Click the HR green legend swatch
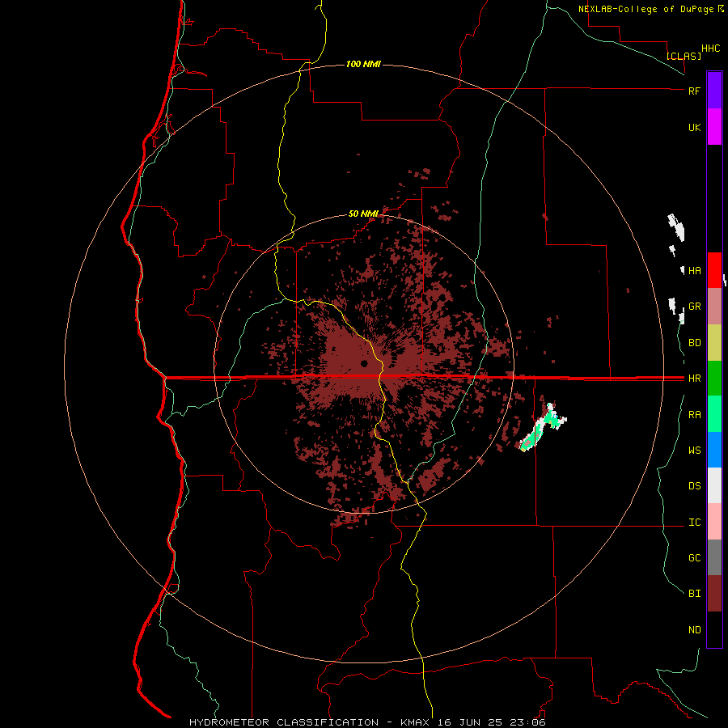The height and width of the screenshot is (728, 728). point(714,379)
